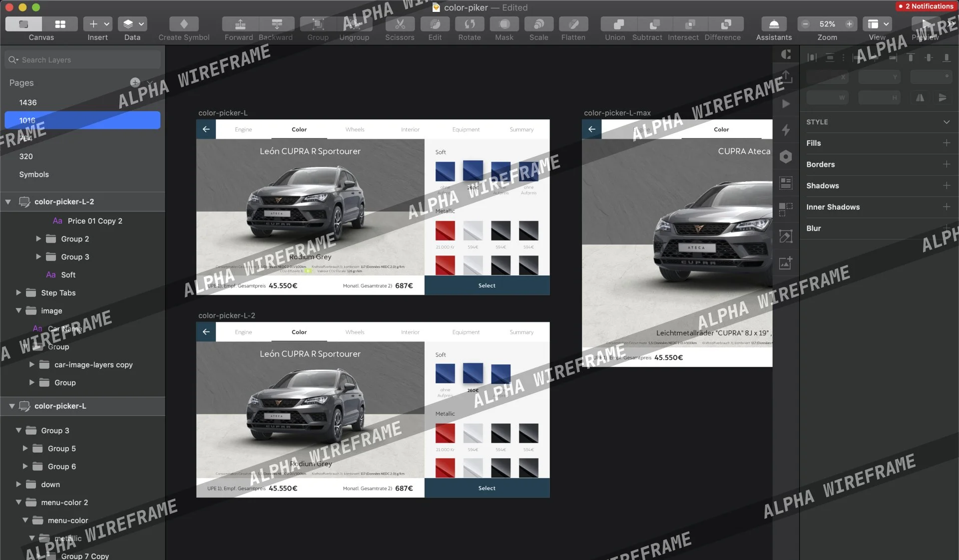Select the 1436 page
959x560 pixels.
(28, 102)
